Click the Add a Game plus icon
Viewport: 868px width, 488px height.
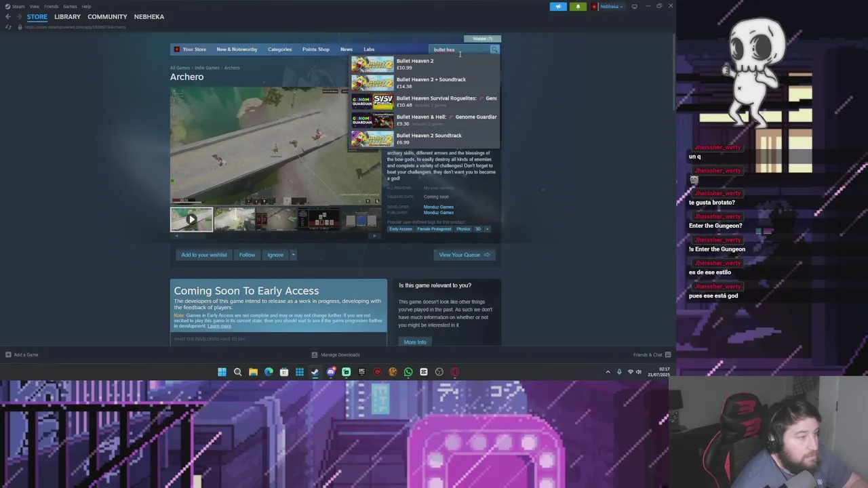(x=8, y=354)
